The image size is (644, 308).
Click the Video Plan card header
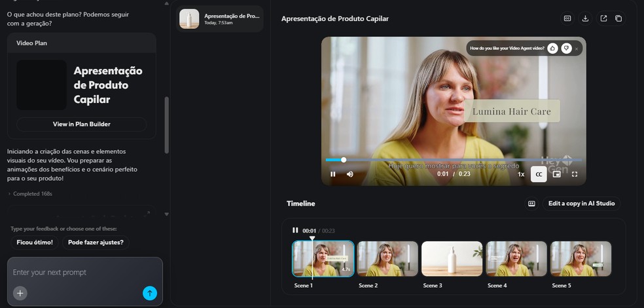[81, 43]
